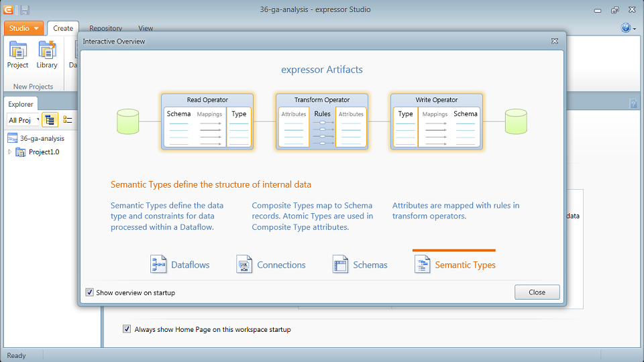Select the tree view icon in Explorer
Viewport: 644px width, 362px height.
click(50, 120)
